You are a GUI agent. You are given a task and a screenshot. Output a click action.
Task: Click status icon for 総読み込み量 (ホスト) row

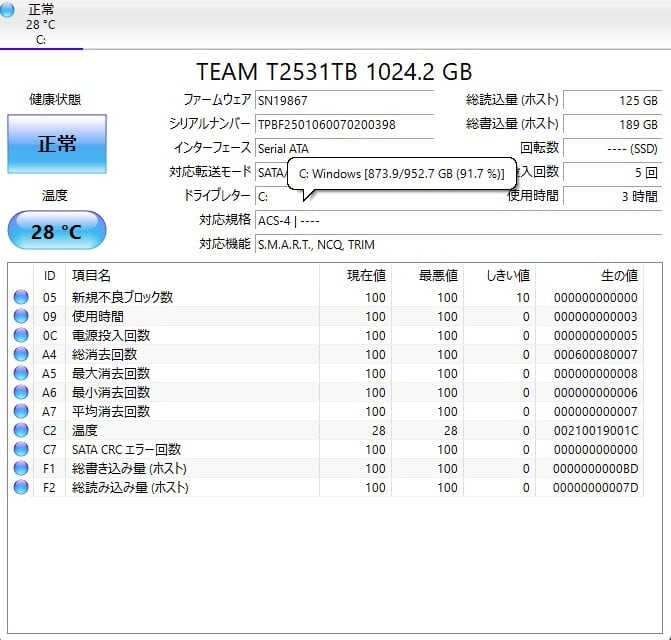[21, 487]
